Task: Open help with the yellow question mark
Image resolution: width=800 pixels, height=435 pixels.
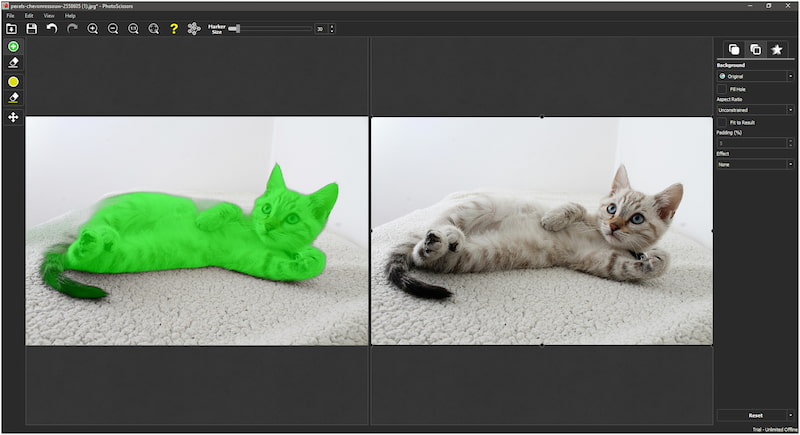Action: (173, 29)
